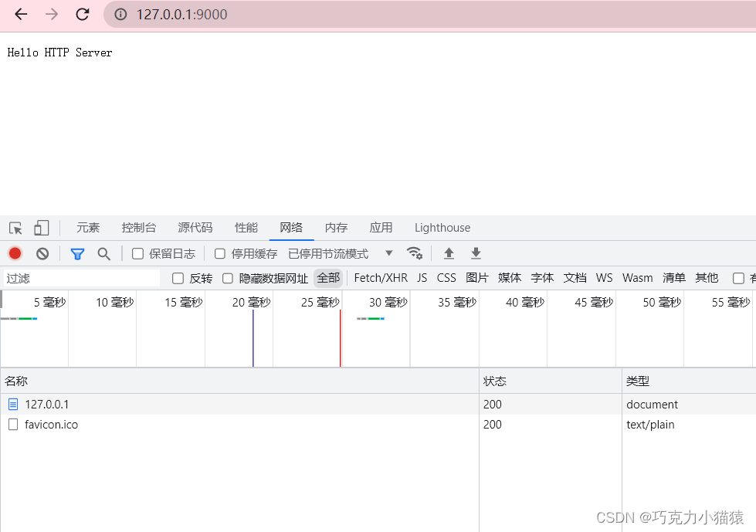Toggle the filter funnel icon
The image size is (756, 532).
[x=77, y=254]
